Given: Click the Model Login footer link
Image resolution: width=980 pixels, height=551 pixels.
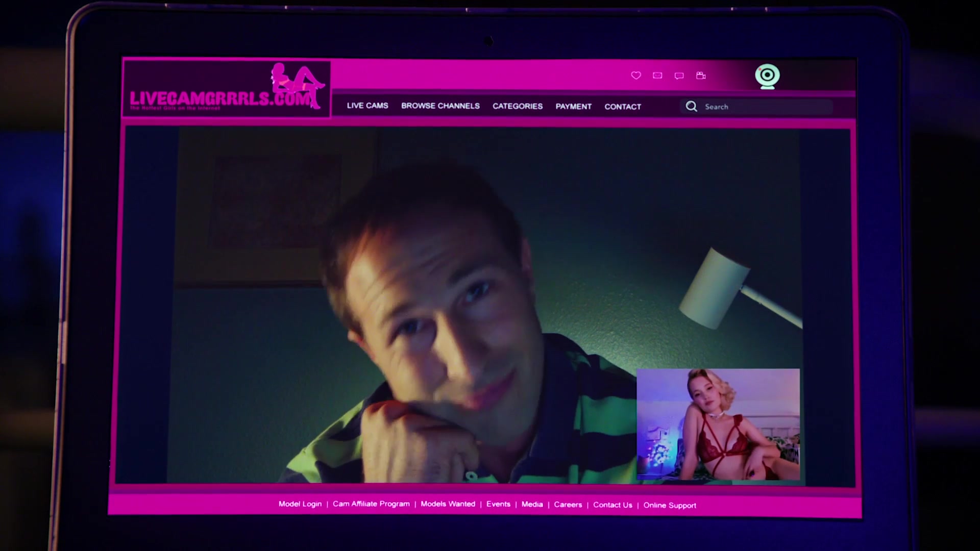Looking at the screenshot, I should (x=300, y=504).
